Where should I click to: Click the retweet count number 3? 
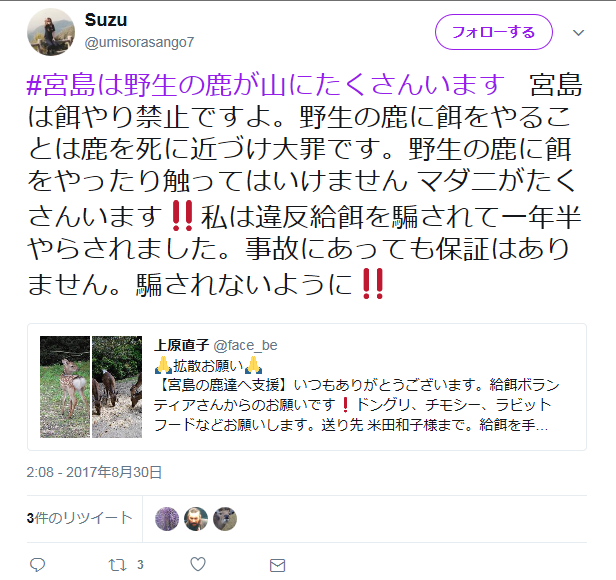140,565
